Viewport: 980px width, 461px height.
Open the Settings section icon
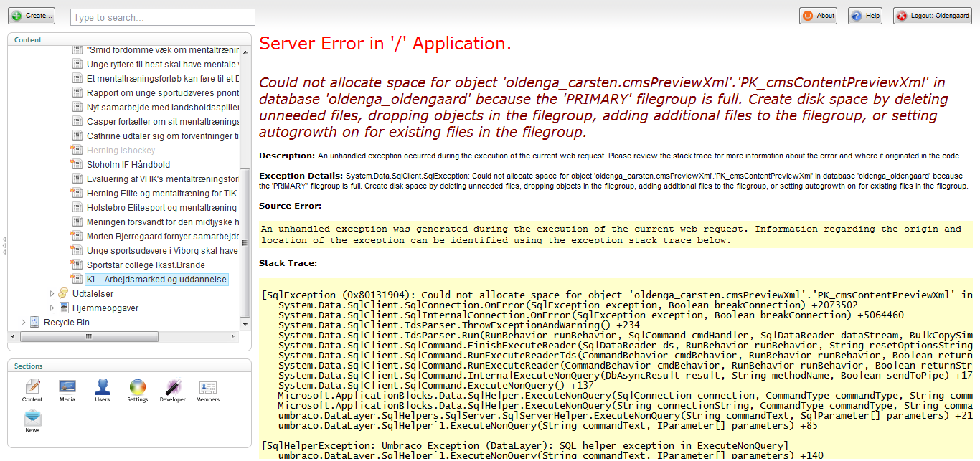click(138, 388)
